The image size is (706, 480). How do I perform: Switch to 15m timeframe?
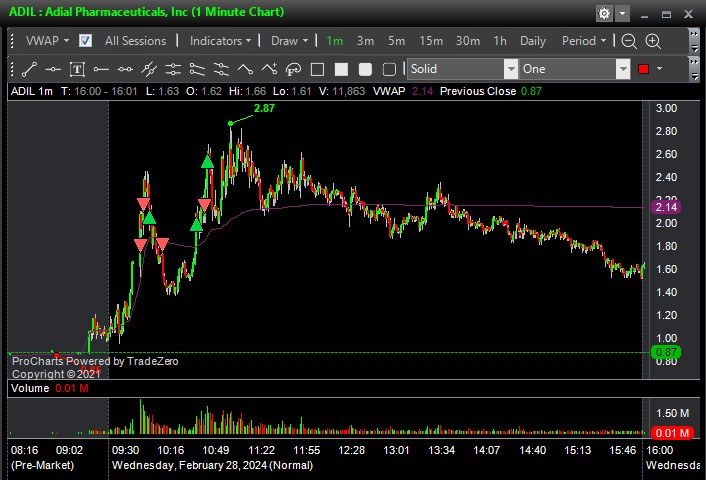point(431,41)
